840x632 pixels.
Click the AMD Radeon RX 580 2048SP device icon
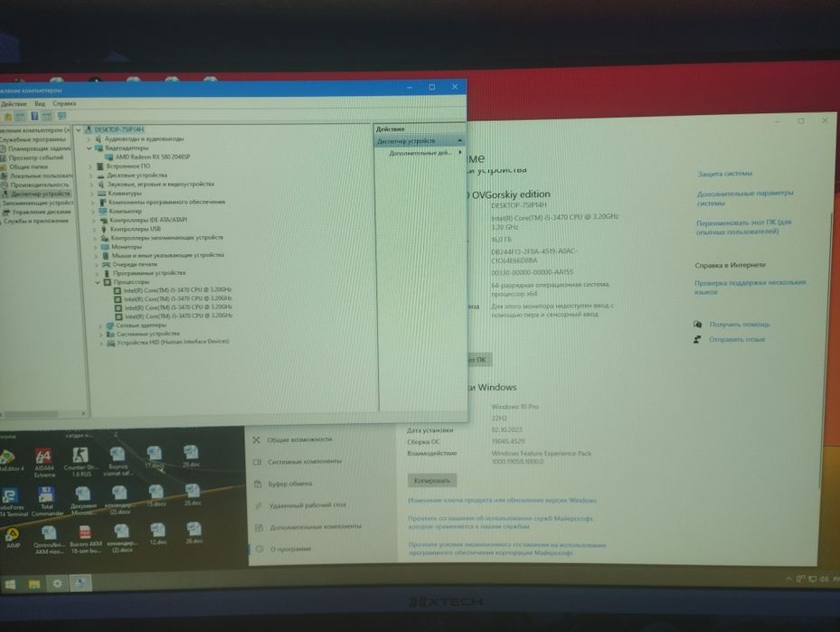click(x=109, y=157)
